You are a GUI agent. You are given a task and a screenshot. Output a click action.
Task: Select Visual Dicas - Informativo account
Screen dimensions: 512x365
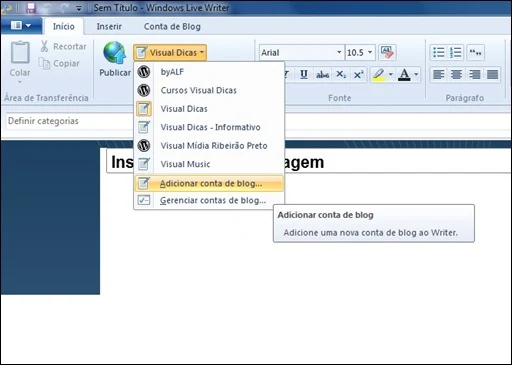tap(209, 127)
